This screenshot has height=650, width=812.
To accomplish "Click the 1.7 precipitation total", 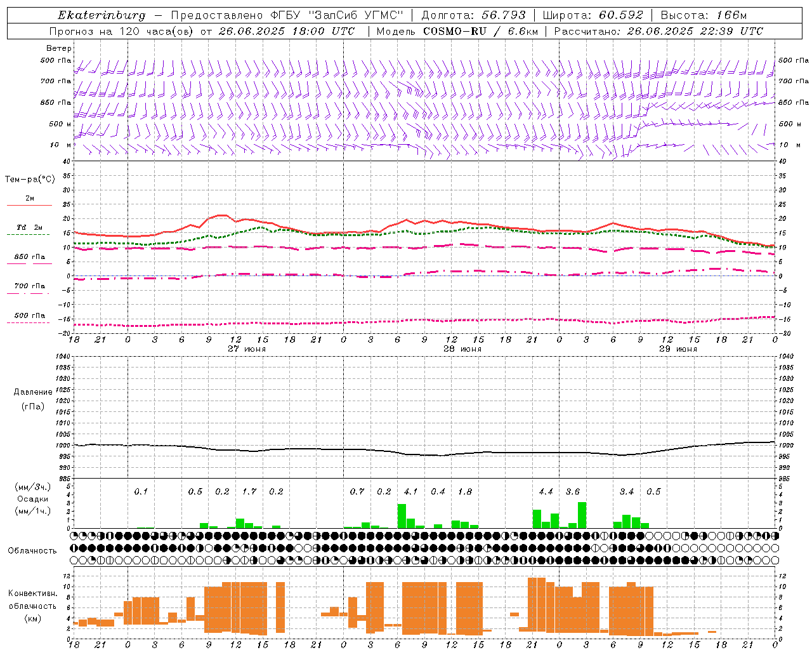I will (249, 492).
